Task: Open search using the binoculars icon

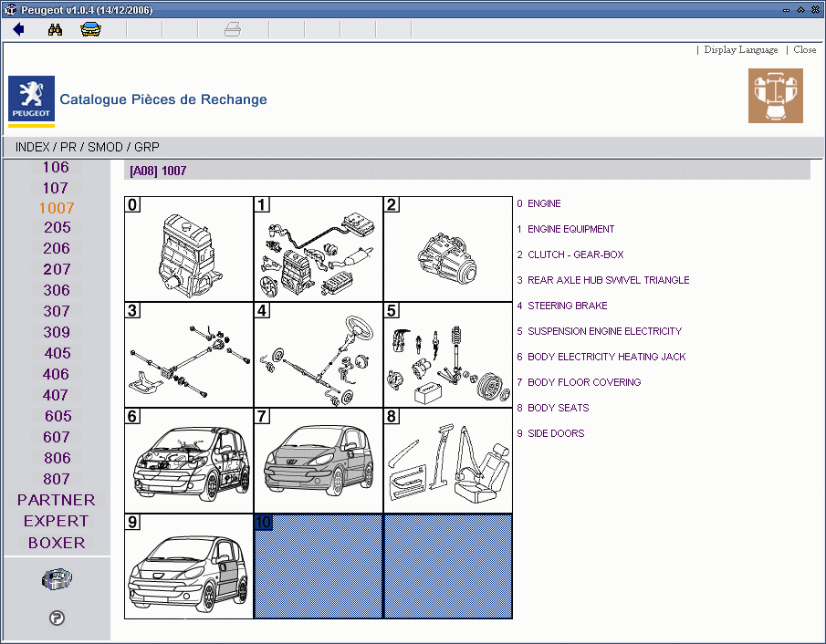Action: coord(55,28)
